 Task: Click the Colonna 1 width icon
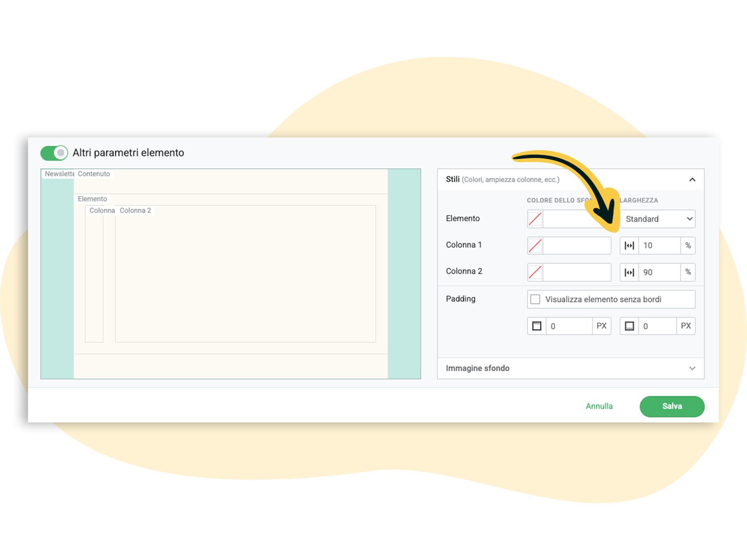tap(629, 245)
